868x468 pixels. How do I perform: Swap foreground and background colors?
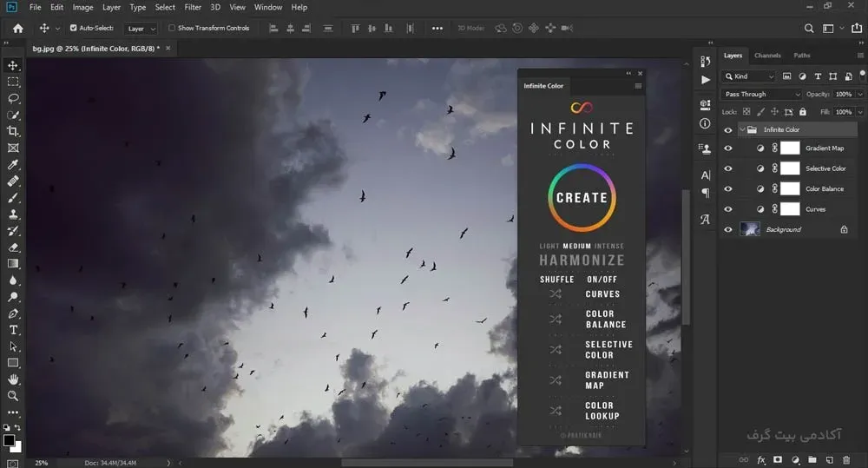click(17, 427)
